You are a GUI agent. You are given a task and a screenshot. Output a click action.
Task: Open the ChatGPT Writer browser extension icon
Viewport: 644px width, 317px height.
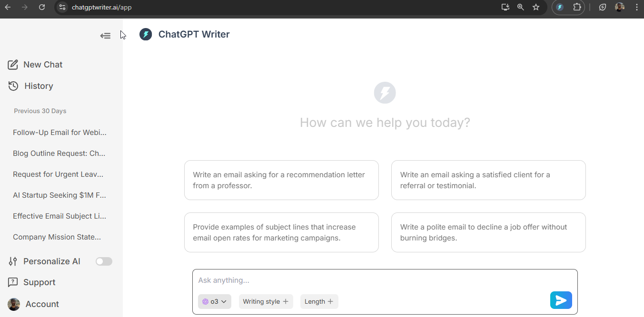pos(560,7)
